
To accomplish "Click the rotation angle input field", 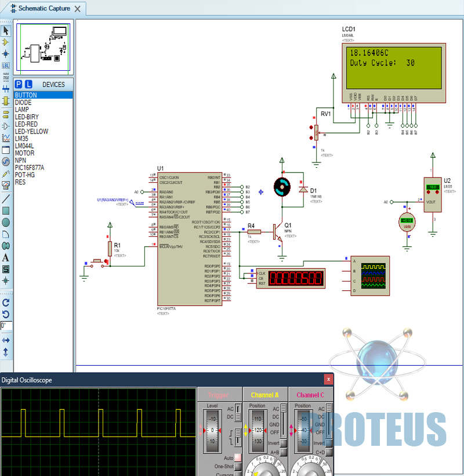I will coord(6,326).
